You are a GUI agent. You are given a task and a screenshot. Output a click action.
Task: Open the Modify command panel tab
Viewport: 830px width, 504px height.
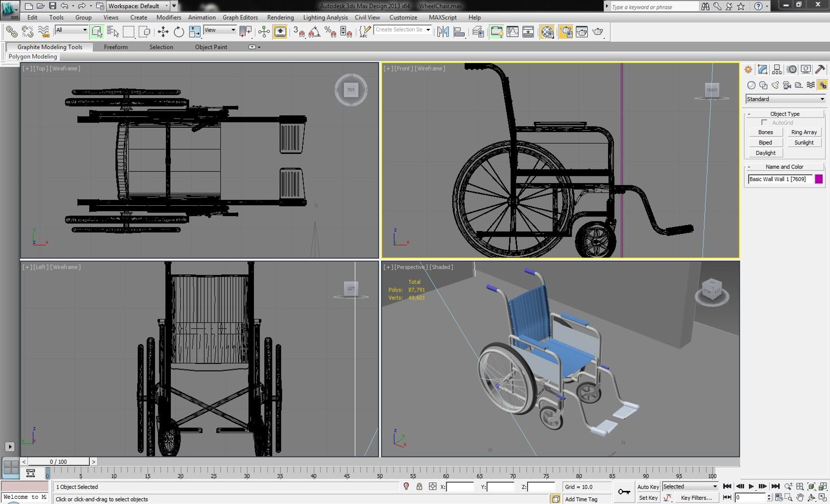tap(763, 70)
